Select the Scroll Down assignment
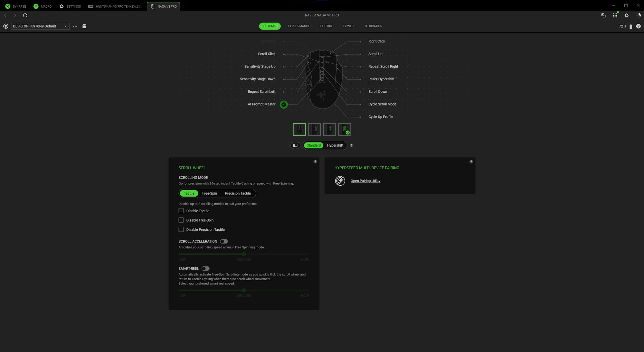The width and height of the screenshot is (644, 352). (378, 92)
